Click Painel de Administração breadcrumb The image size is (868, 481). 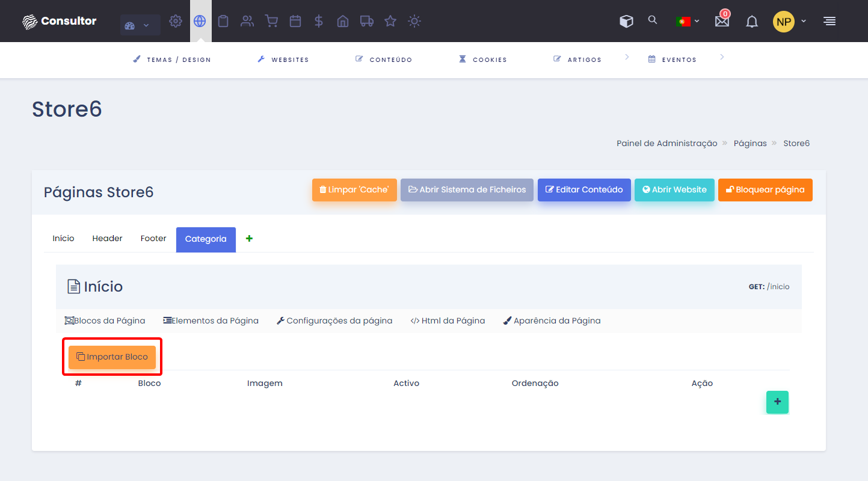667,143
